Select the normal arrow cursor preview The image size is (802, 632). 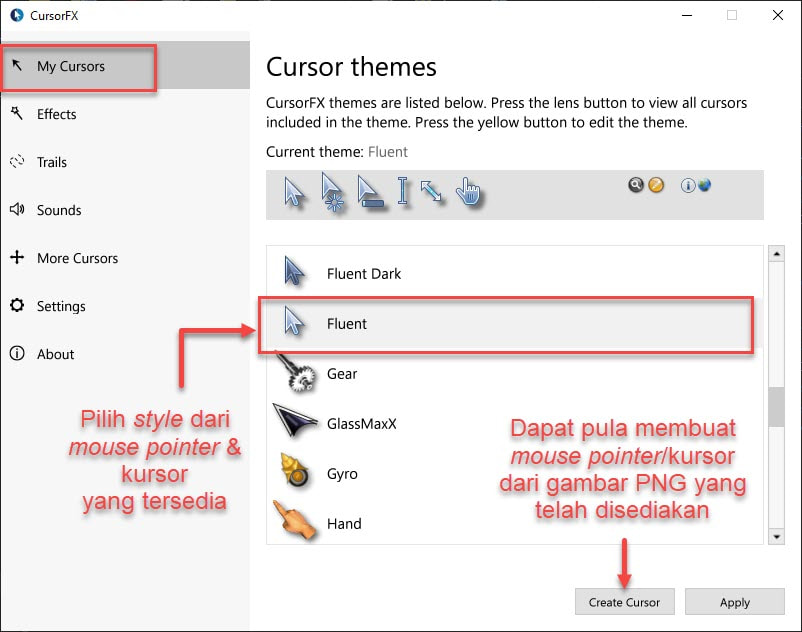(294, 193)
